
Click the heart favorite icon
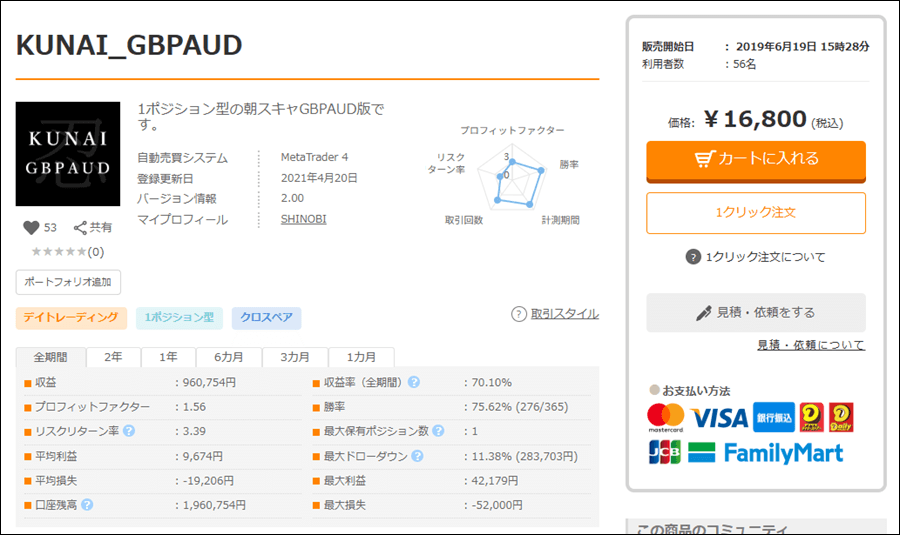(30, 228)
